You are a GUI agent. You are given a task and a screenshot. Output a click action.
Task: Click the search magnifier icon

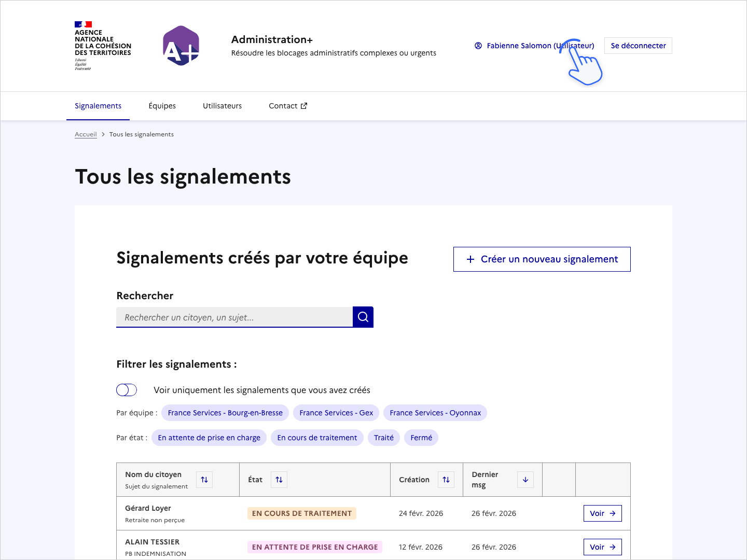point(363,317)
